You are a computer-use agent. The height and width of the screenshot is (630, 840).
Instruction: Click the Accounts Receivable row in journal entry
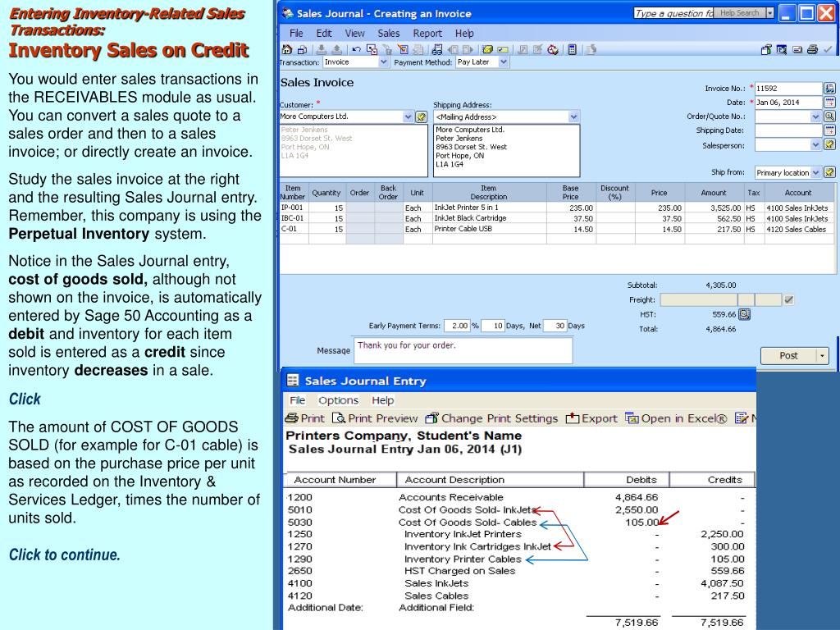[517, 497]
